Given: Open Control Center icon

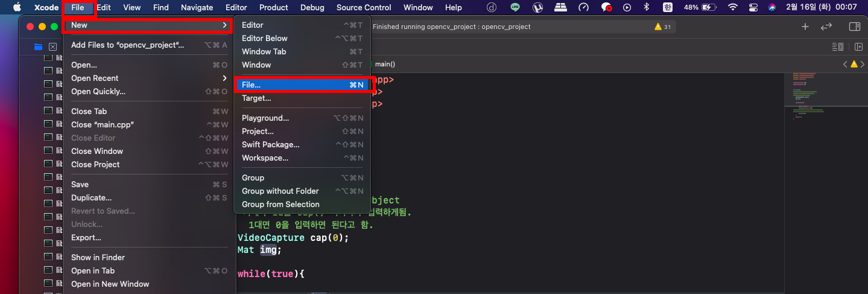Looking at the screenshot, I should tap(753, 7).
